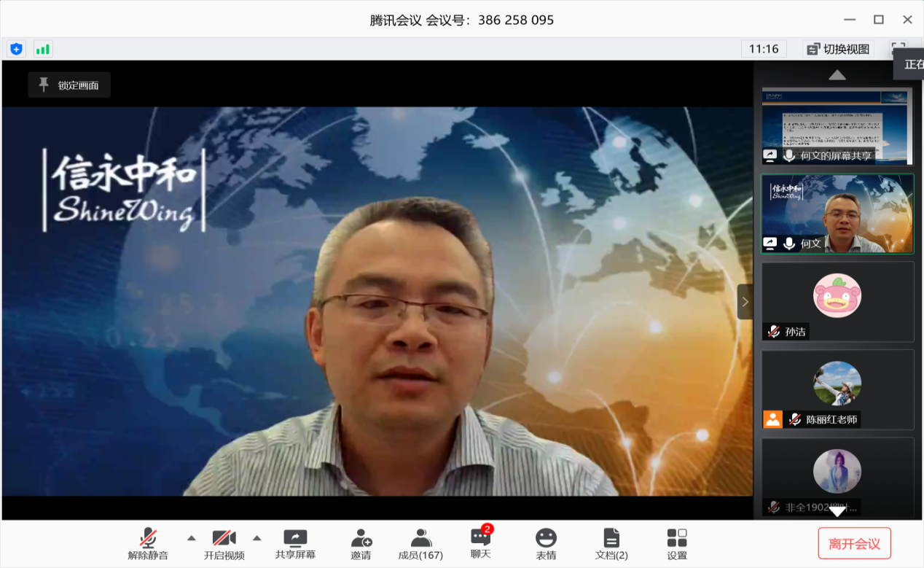Open the Settings (设置) icon

click(677, 545)
